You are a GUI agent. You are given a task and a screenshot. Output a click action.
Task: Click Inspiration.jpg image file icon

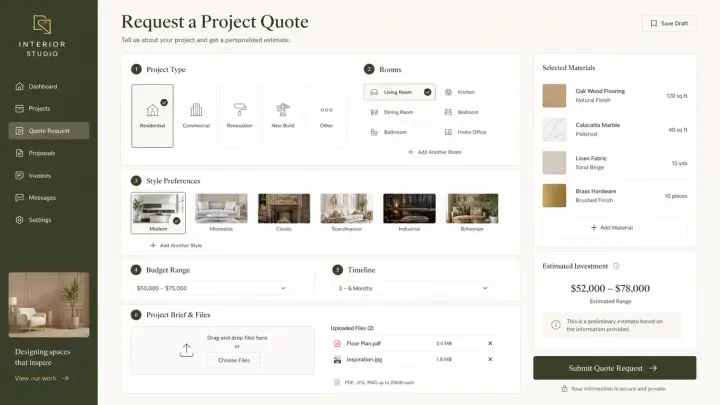[337, 360]
